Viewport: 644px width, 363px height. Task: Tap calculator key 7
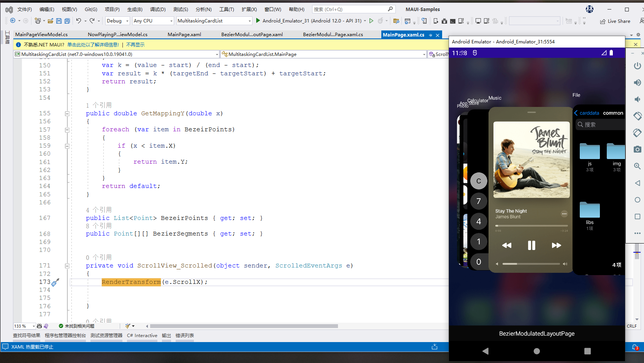[479, 201]
